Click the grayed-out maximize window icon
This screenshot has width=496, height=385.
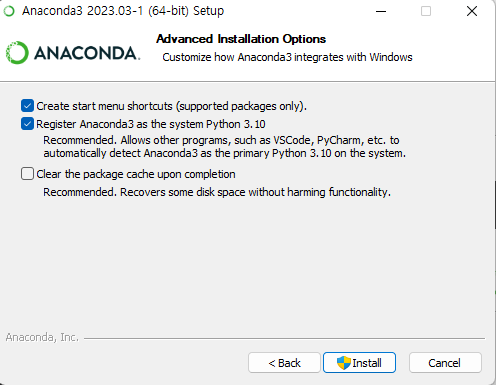coord(426,11)
